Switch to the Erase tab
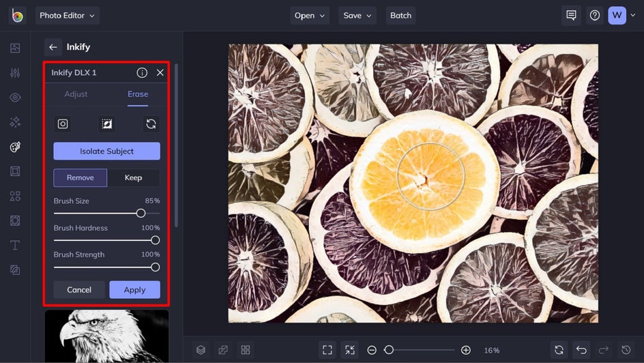 click(x=138, y=94)
